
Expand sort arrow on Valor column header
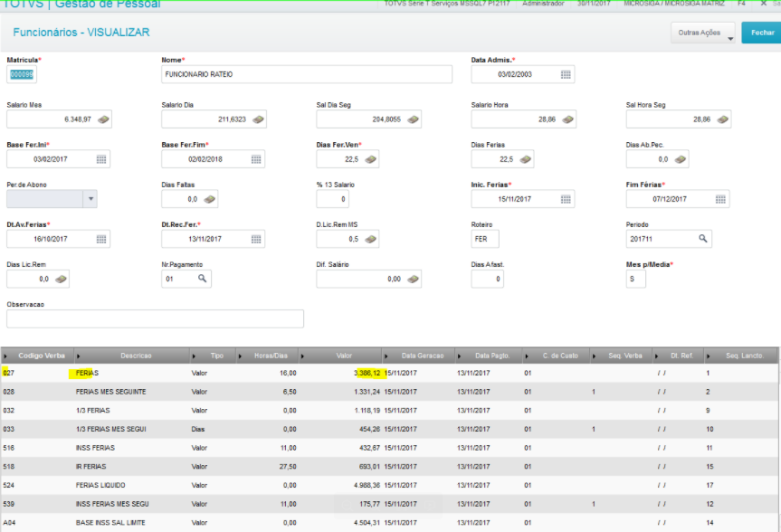coord(302,356)
